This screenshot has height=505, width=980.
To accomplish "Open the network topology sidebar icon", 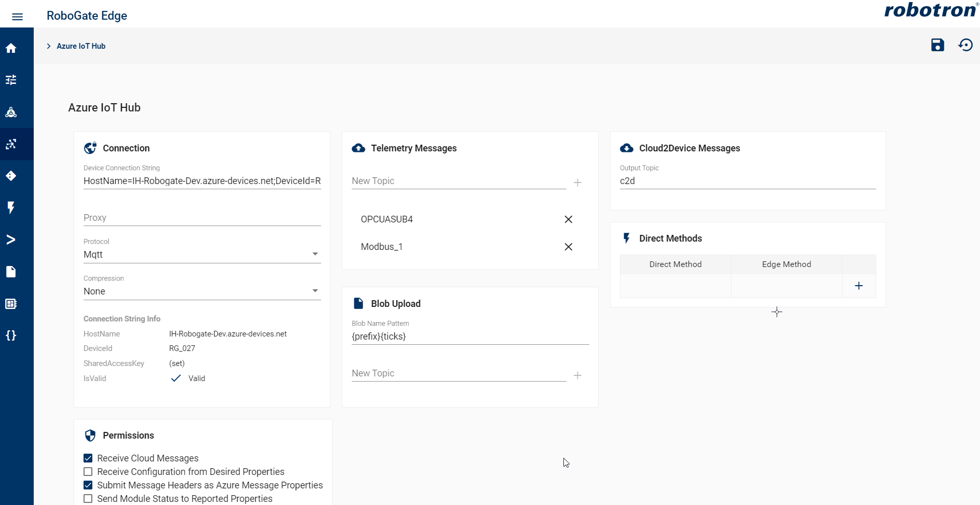I will (11, 112).
